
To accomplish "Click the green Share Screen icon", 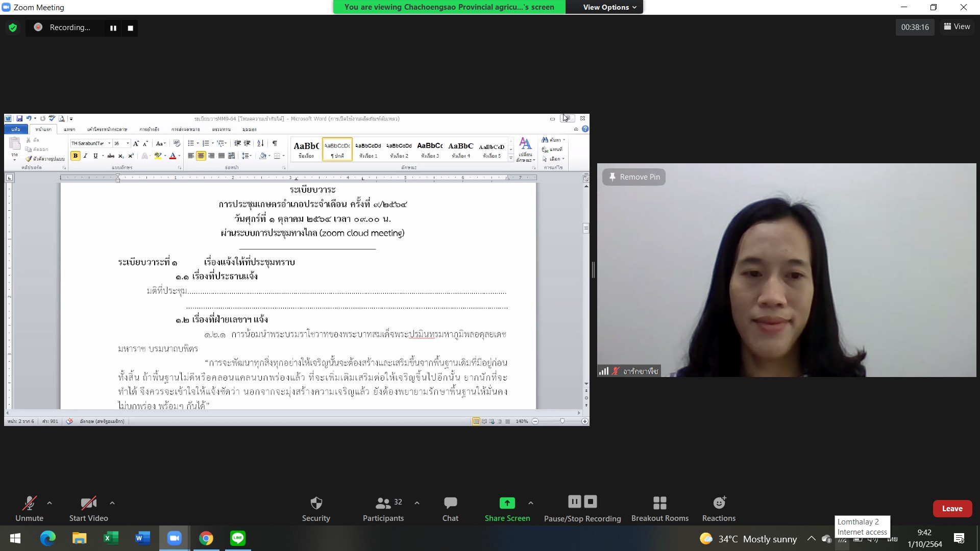I will tap(507, 503).
